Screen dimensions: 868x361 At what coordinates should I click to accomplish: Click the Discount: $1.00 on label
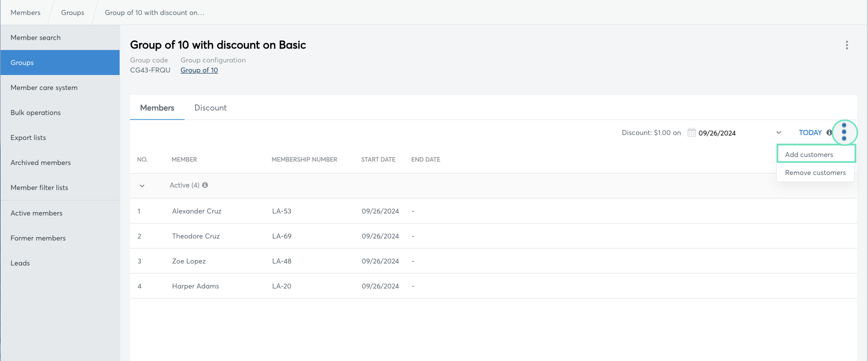click(651, 132)
